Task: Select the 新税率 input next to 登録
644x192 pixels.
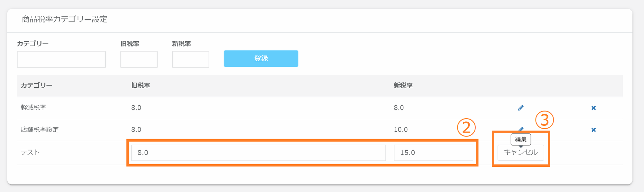Action: [x=191, y=59]
